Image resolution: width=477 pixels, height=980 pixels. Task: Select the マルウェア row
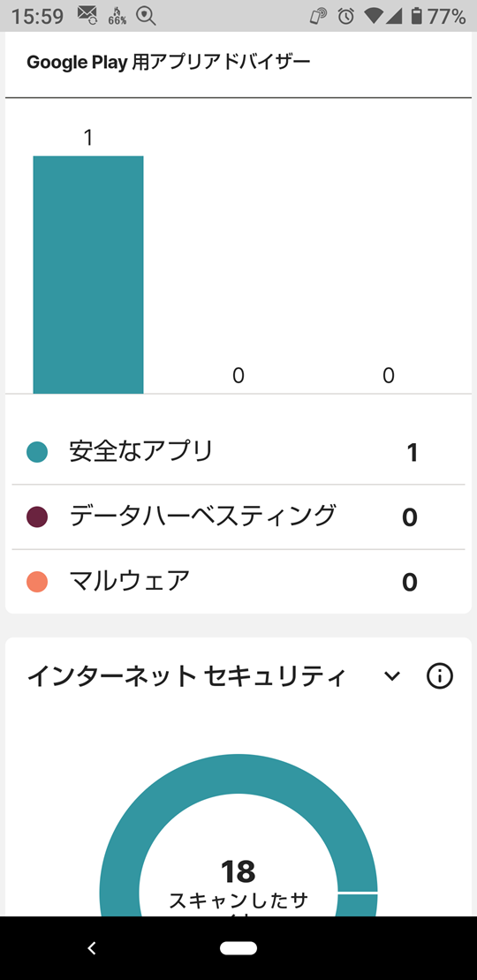[x=238, y=582]
